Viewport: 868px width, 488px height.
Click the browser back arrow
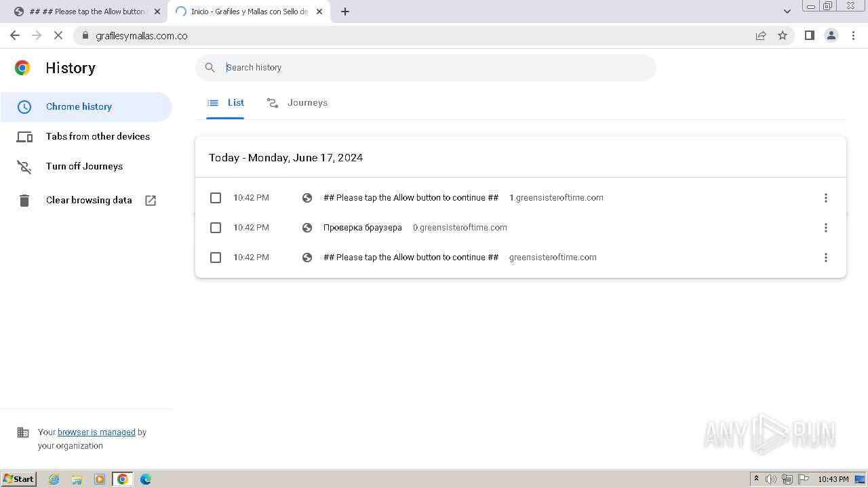(15, 35)
